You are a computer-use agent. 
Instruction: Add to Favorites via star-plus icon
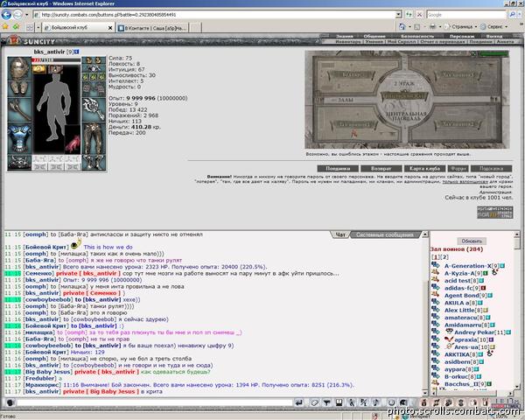(16, 27)
